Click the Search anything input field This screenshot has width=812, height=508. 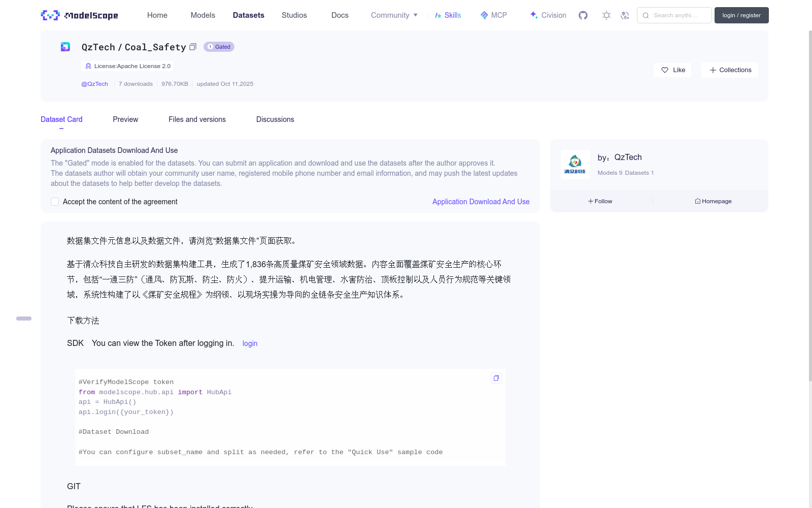tap(674, 15)
